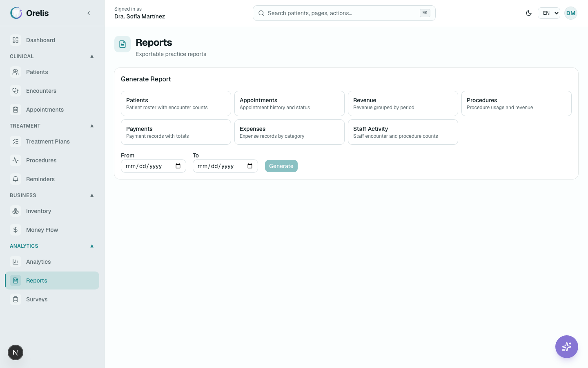
Task: Open the From date calendar picker icon
Action: click(178, 166)
